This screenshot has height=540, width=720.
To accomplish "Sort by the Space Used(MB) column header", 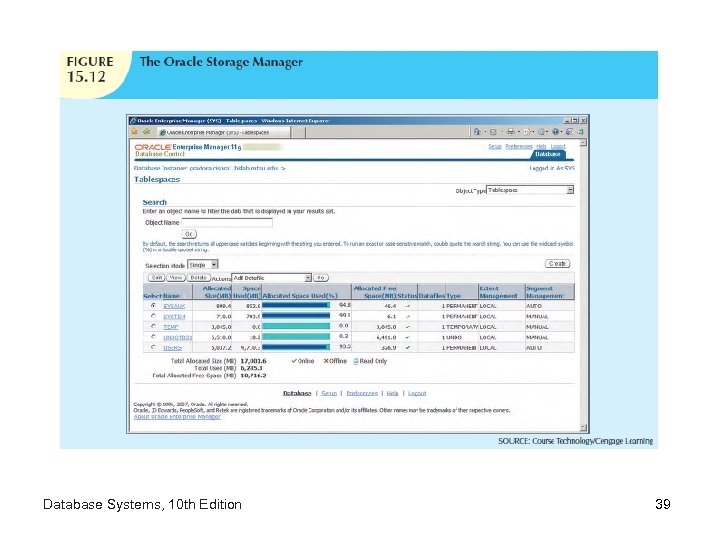I will coord(247,292).
